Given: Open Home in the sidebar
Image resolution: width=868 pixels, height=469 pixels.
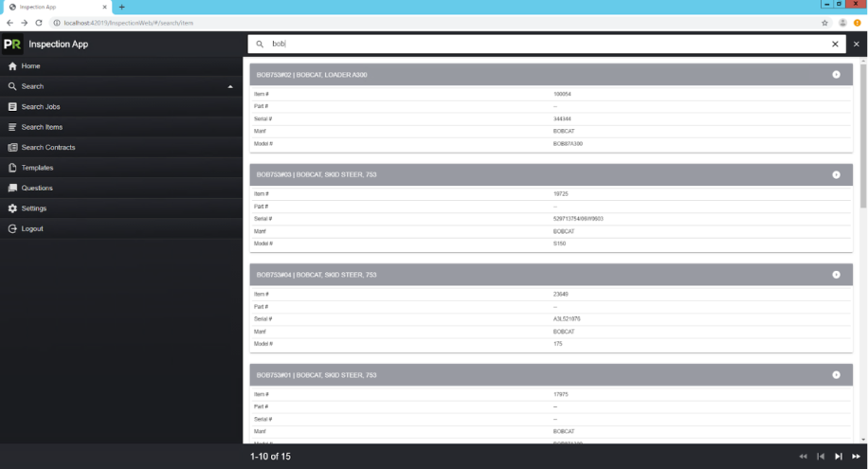Looking at the screenshot, I should pyautogui.click(x=31, y=66).
